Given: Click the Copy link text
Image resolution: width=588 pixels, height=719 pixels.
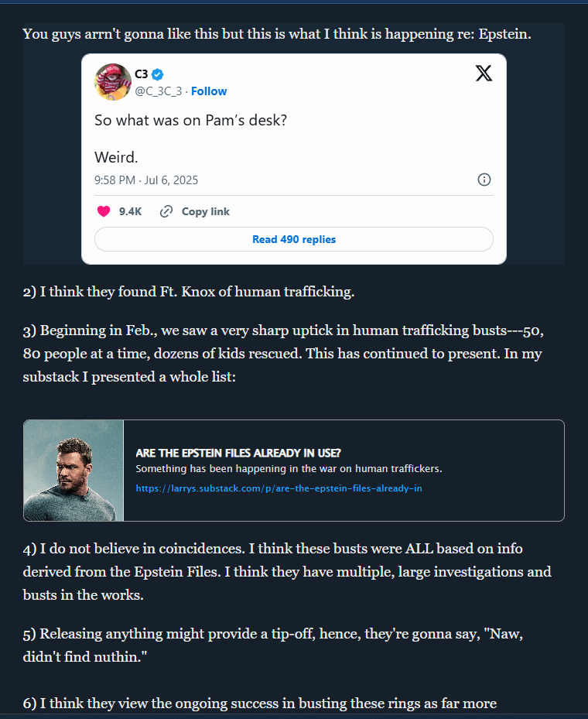Looking at the screenshot, I should click(x=205, y=211).
